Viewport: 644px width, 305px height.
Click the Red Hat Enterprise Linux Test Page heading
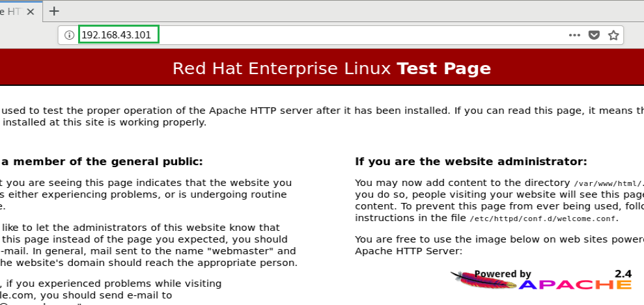click(x=331, y=68)
